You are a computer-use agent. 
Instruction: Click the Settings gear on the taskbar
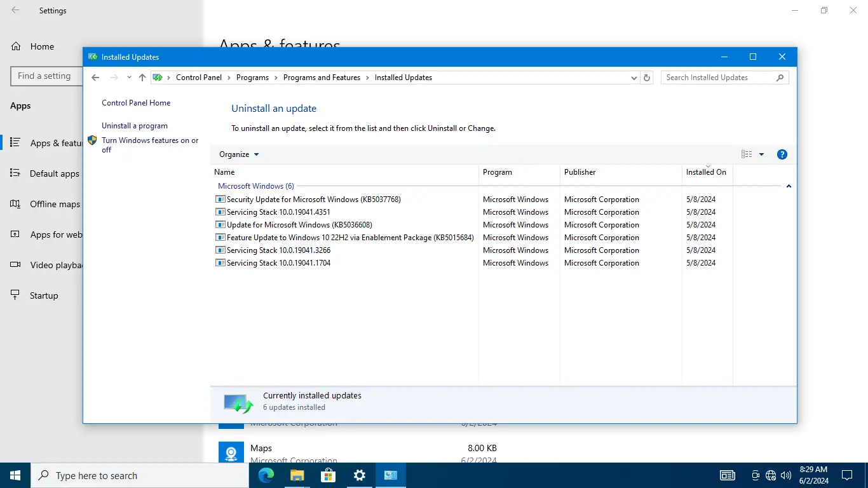pos(360,475)
